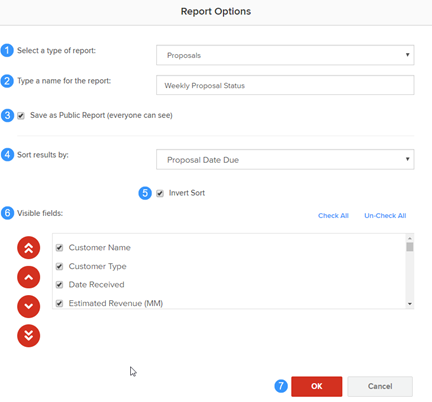
Task: Uncheck the Invert Sort checkbox
Action: pyautogui.click(x=160, y=193)
